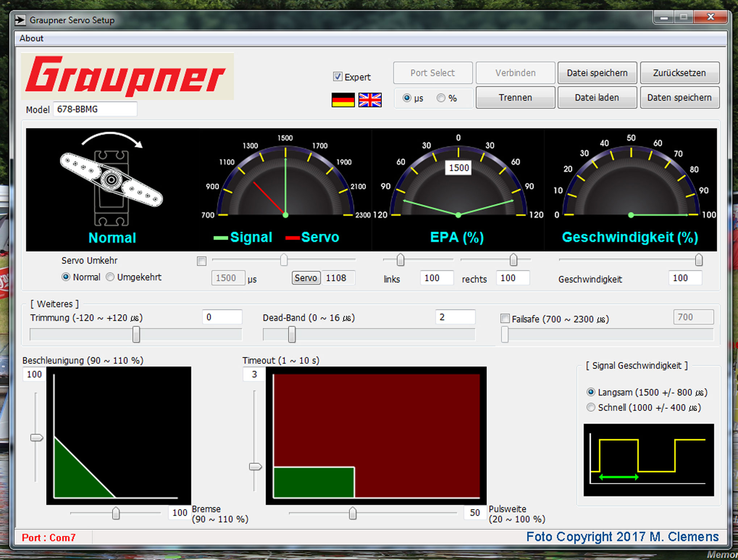Enable the Failsafe checkbox
738x560 pixels.
coord(505,319)
